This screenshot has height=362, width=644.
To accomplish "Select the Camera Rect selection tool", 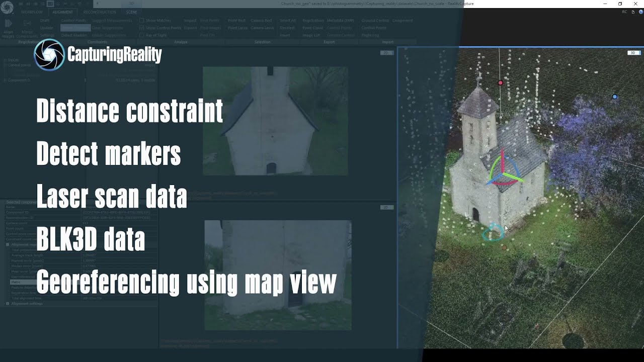I will [x=261, y=21].
